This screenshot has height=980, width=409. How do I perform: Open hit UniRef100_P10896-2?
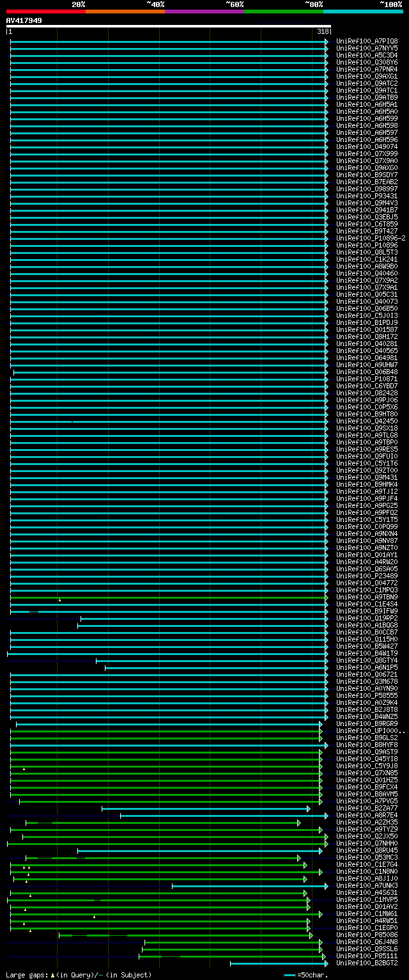[371, 238]
